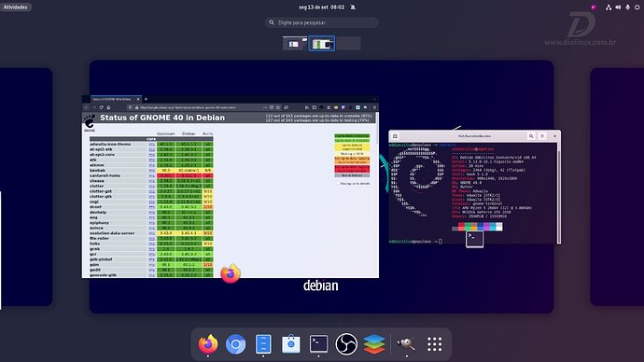Click the Terminal window title bar text
The image size is (644, 362).
(474, 136)
